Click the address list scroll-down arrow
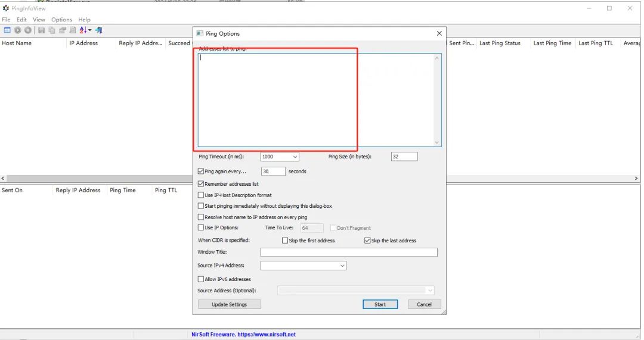Screen dimensions: 644x340 436,142
